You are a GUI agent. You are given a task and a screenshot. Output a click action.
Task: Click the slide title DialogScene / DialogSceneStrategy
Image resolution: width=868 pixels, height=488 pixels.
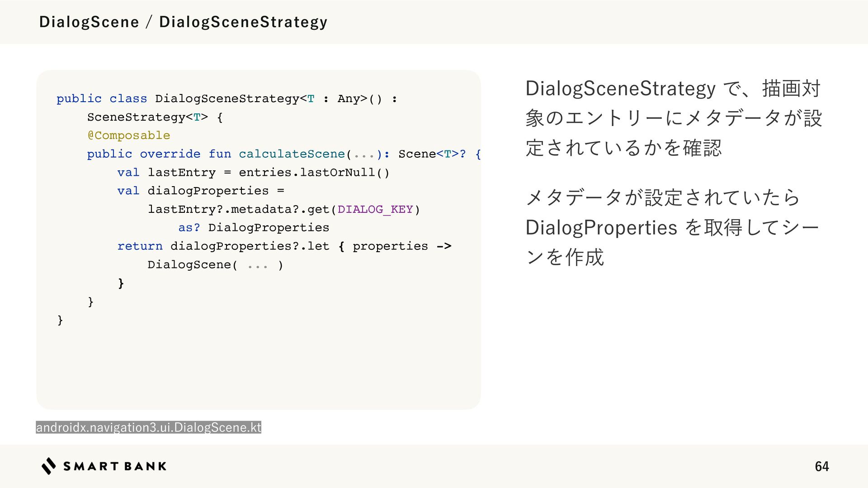click(183, 22)
